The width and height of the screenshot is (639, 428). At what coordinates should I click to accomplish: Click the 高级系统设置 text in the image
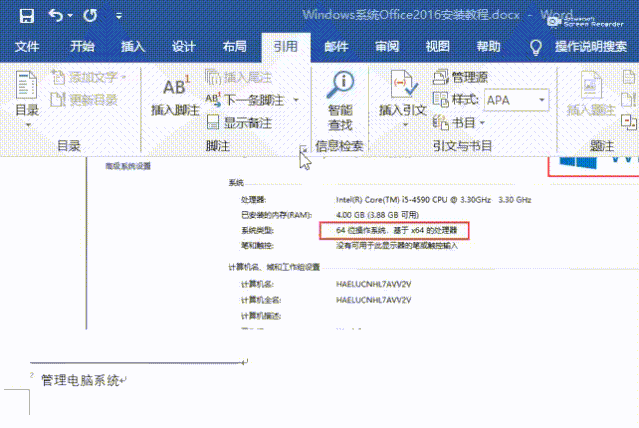[128, 166]
